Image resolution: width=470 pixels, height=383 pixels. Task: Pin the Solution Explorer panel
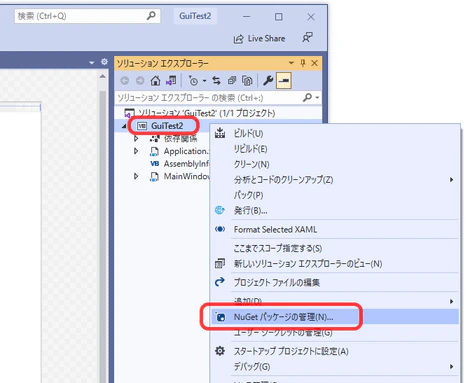tap(303, 63)
